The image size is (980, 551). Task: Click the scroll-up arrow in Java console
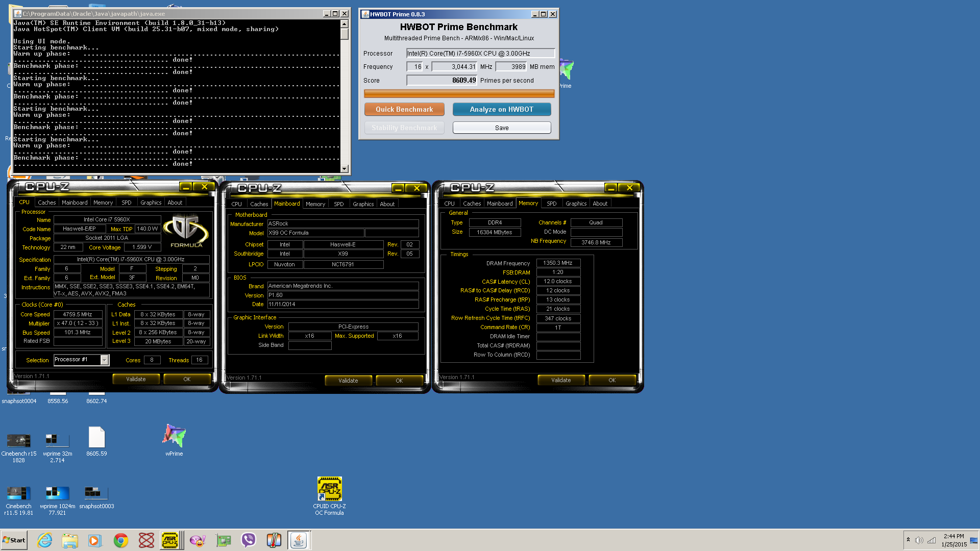344,24
